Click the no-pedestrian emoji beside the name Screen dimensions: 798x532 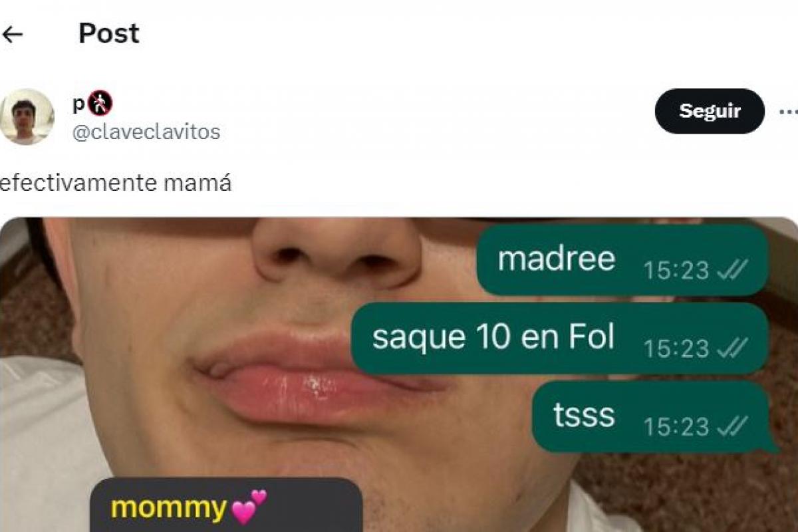tap(100, 104)
